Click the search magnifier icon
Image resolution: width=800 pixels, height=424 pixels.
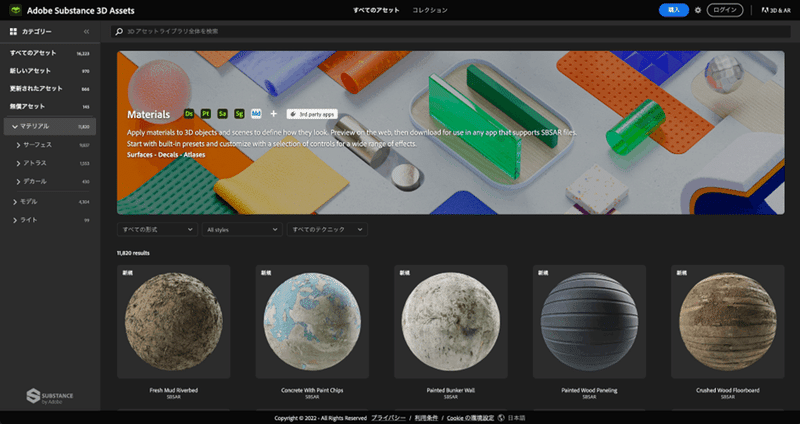click(119, 32)
